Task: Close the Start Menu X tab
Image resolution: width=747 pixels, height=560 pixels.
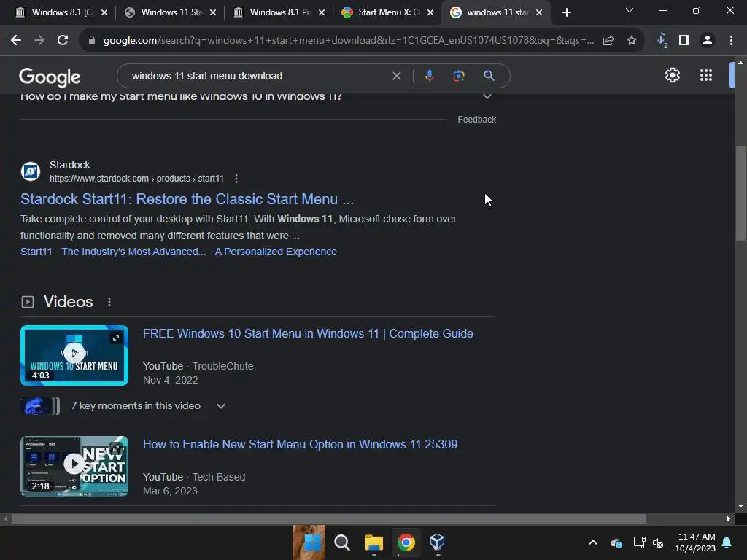Action: pyautogui.click(x=430, y=12)
